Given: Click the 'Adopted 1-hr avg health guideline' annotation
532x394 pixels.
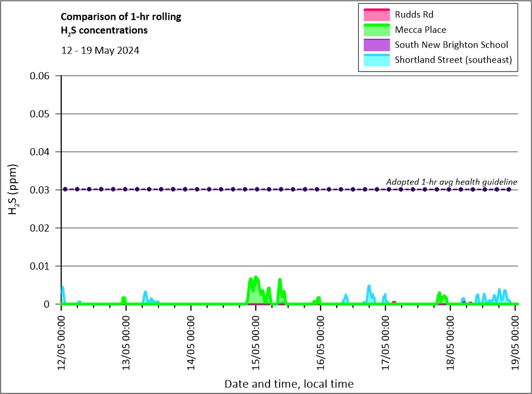Looking at the screenshot, I should (451, 182).
